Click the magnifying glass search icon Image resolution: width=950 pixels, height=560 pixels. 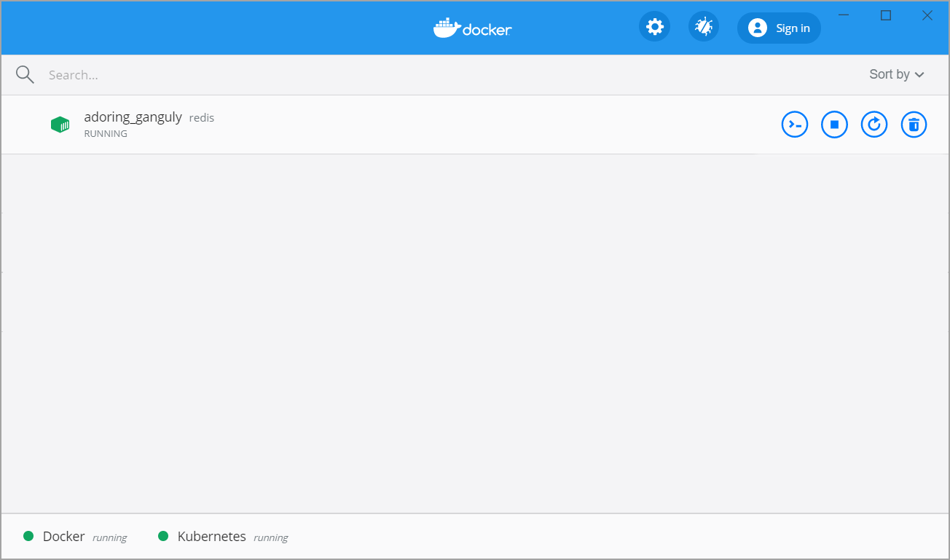[x=25, y=74]
